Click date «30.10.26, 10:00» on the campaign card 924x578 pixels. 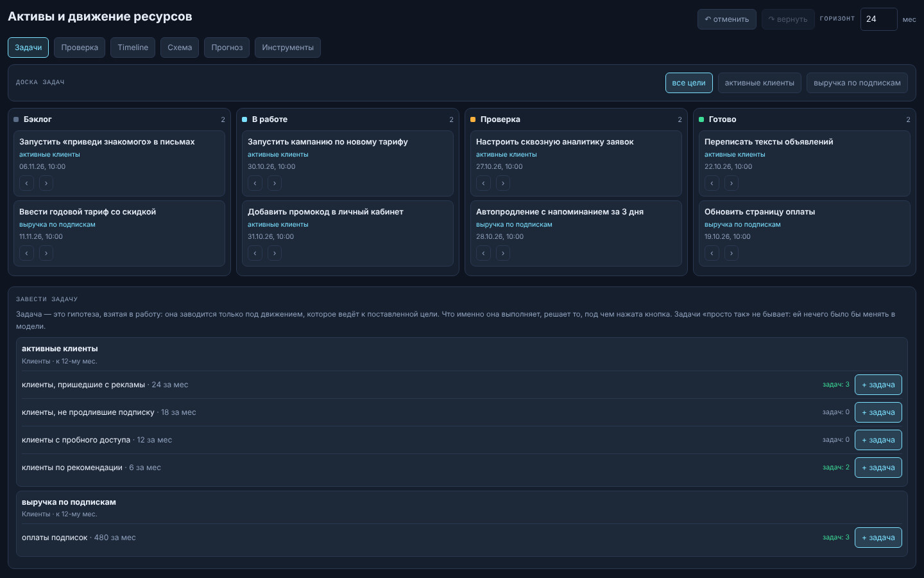click(x=271, y=167)
